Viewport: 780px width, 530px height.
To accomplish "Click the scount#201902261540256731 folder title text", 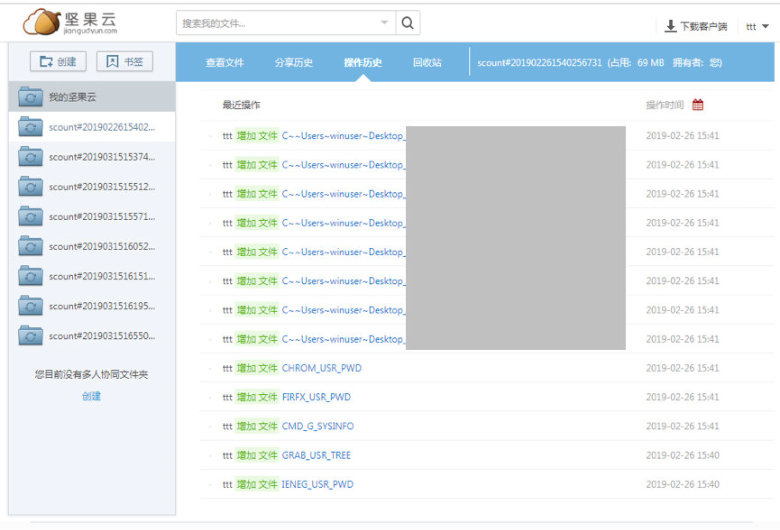I will pos(539,63).
